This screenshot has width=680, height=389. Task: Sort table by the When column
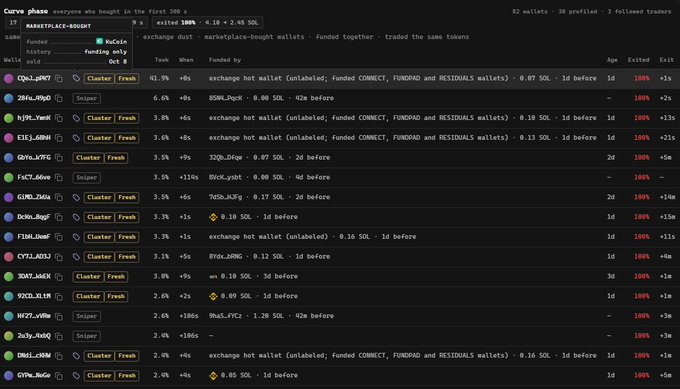pyautogui.click(x=186, y=60)
